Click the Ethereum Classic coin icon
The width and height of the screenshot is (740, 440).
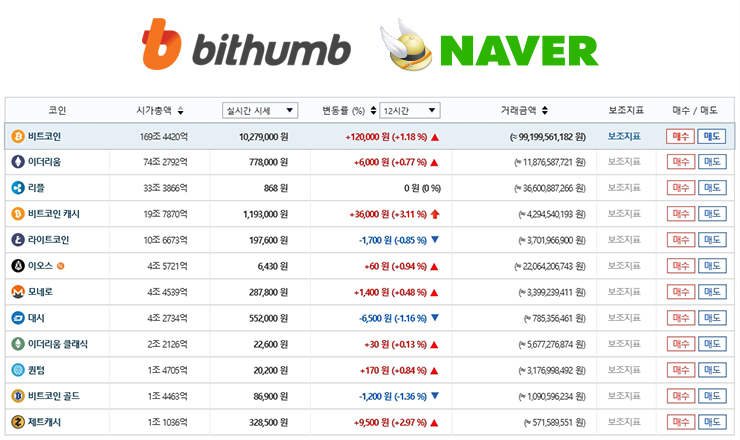18,344
